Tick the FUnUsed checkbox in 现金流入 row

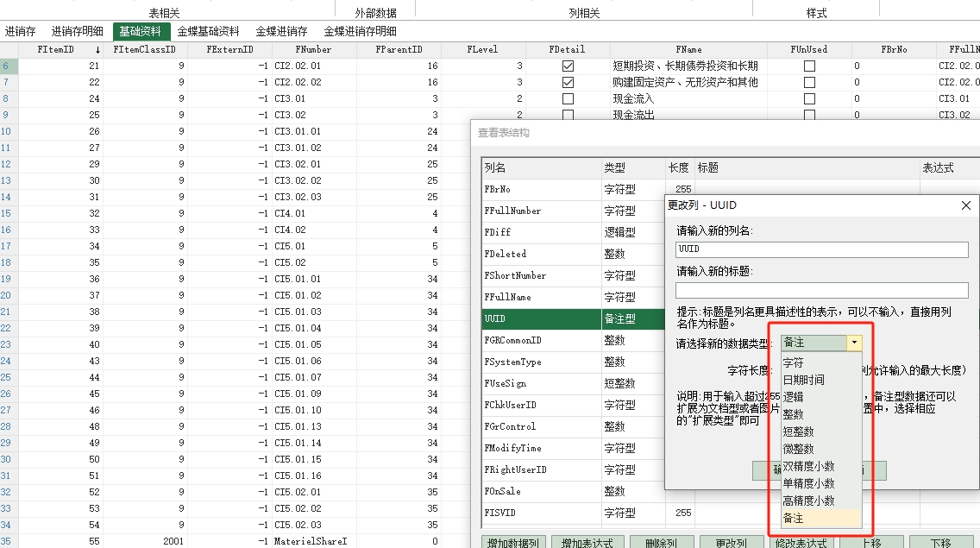809,98
